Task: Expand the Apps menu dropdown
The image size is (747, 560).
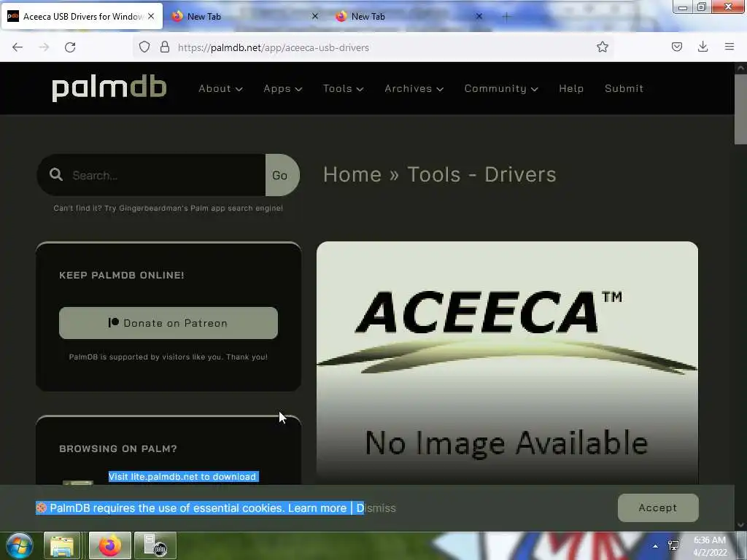Action: (x=283, y=88)
